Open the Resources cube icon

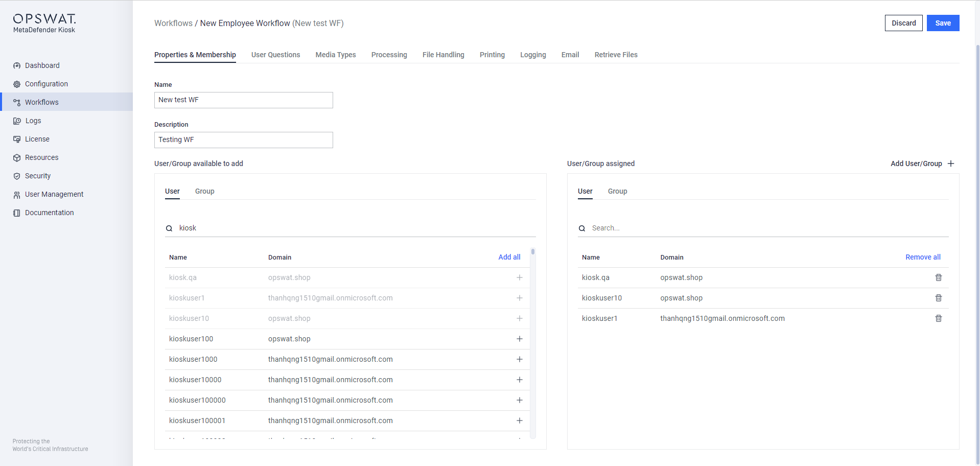pyautogui.click(x=17, y=158)
